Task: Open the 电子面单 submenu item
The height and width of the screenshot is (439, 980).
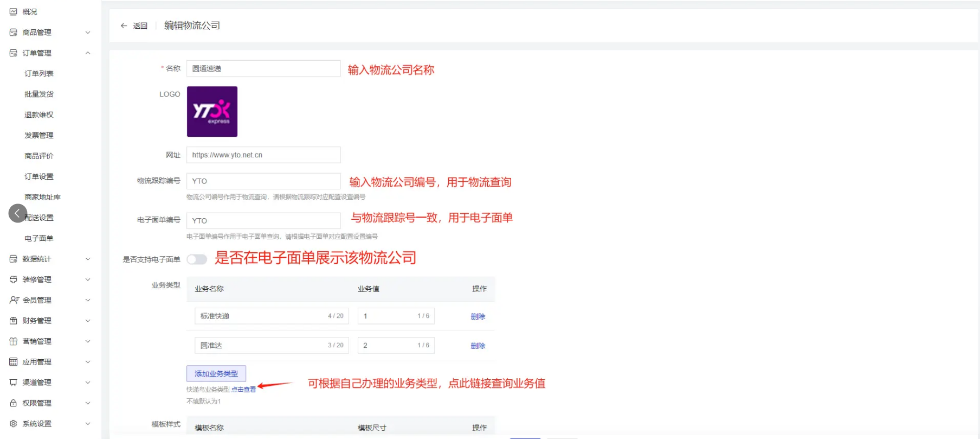Action: click(39, 238)
